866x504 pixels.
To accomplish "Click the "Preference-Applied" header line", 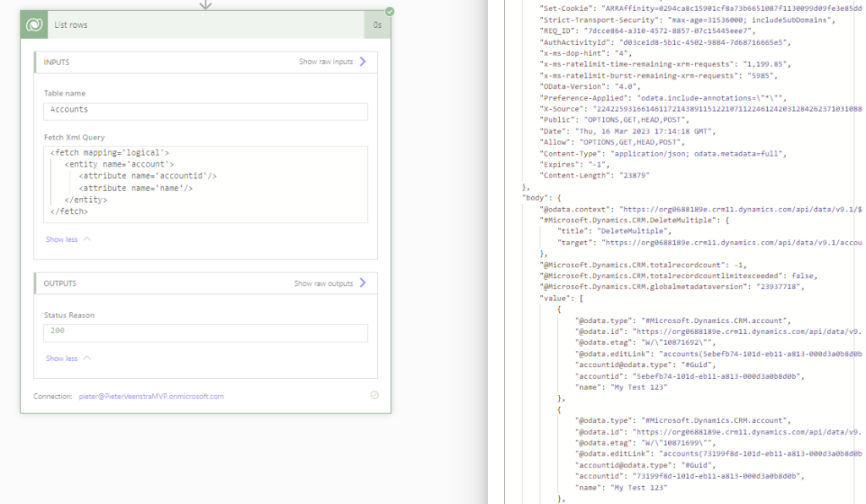I will [663, 98].
